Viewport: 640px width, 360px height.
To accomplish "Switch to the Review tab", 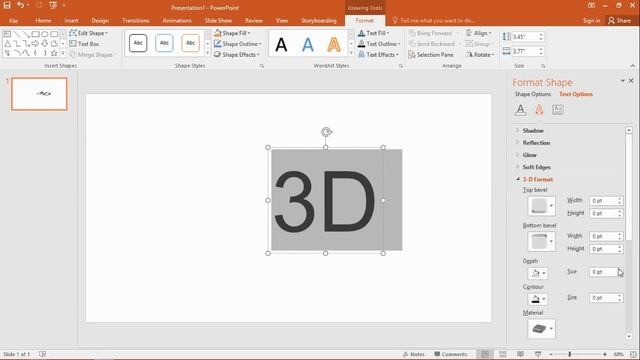I will tap(253, 20).
